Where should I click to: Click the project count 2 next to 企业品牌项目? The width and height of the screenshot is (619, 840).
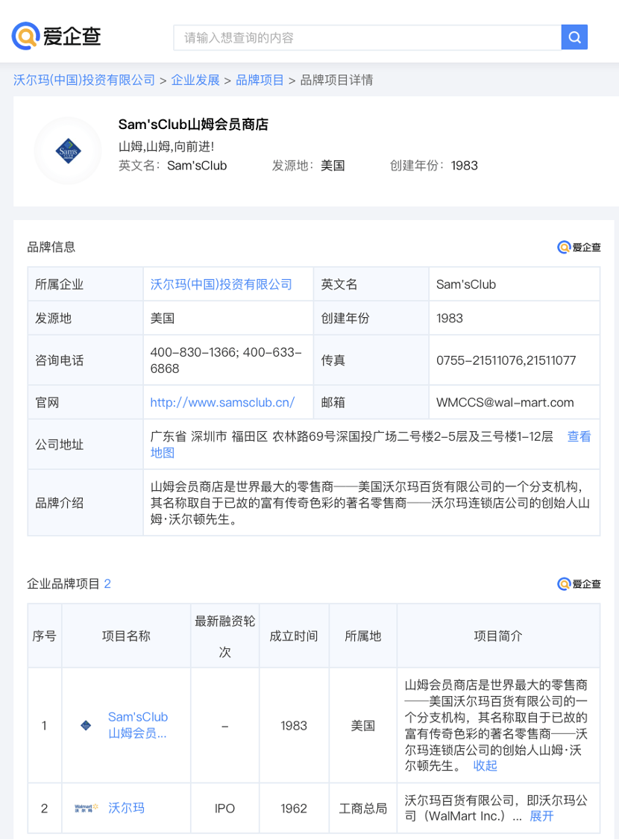107,583
